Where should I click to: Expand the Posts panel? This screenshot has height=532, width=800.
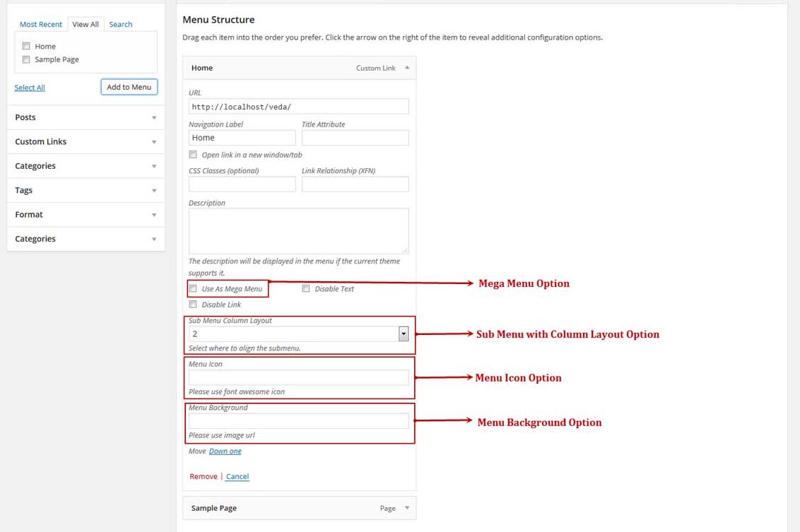[154, 118]
